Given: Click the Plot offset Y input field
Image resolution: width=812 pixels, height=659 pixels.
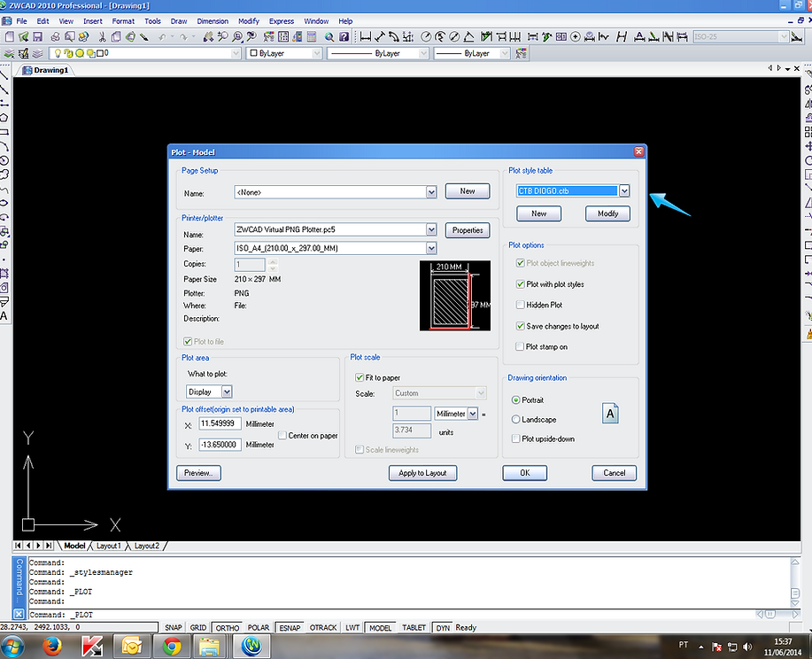Looking at the screenshot, I should point(220,445).
